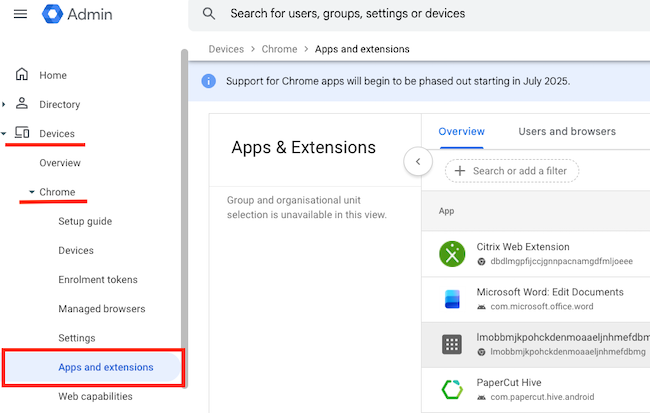Click the Chrome apps phase-out notice text

point(398,81)
